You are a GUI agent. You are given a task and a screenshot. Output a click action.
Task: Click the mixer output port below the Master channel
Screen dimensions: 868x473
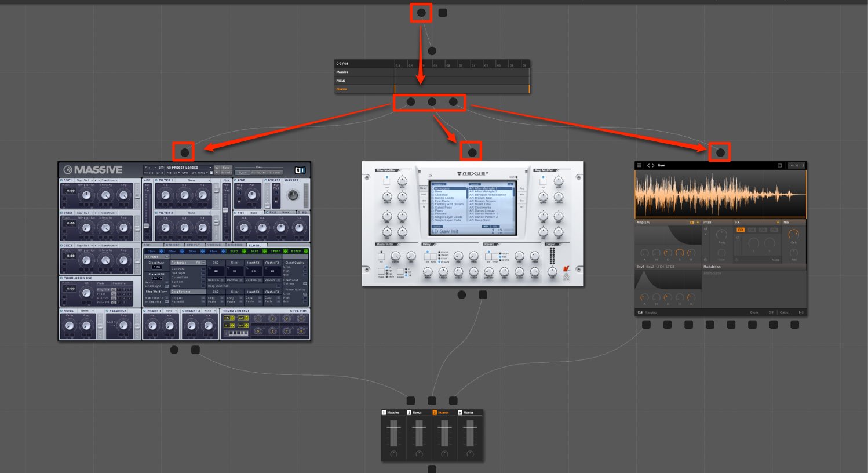coord(432,469)
